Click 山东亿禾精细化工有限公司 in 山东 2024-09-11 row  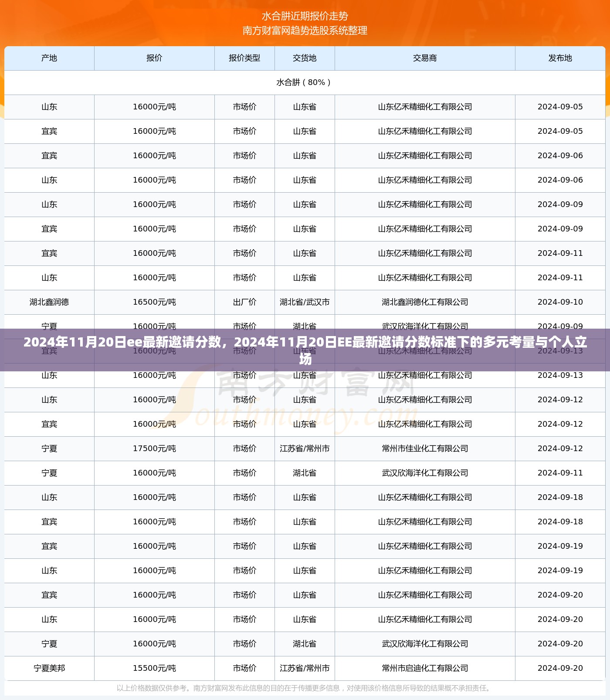tap(425, 278)
